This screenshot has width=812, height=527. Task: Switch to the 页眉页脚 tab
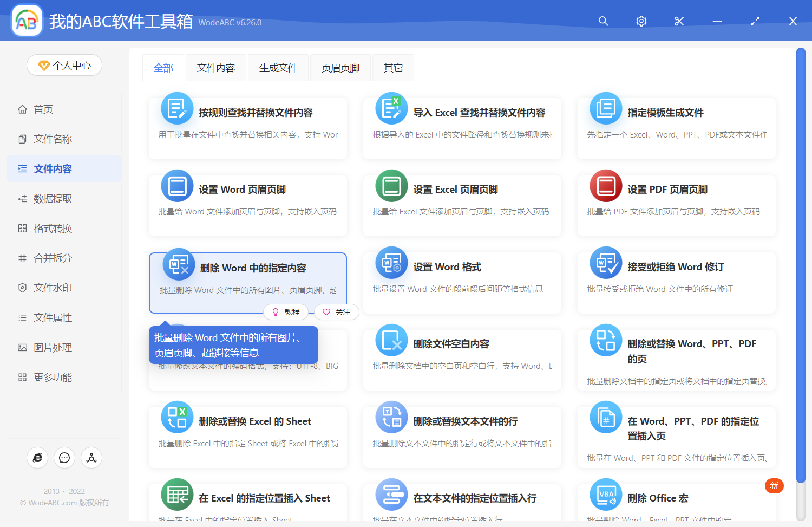coord(340,67)
